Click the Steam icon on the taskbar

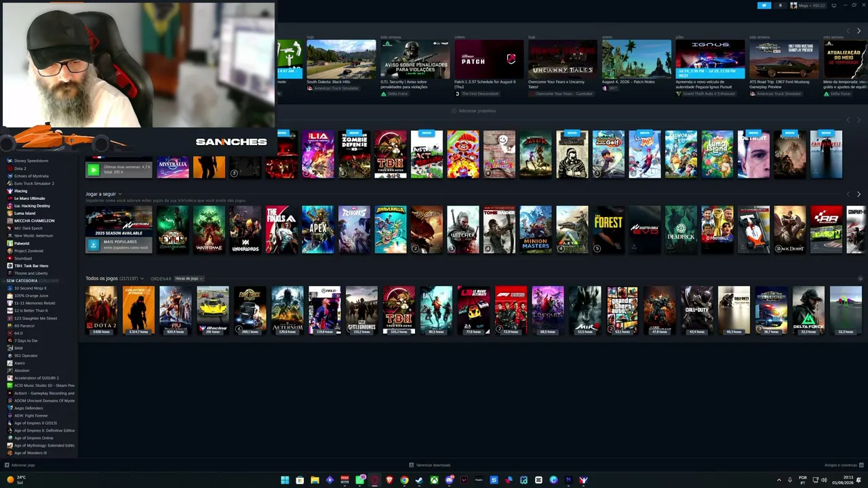[x=419, y=480]
